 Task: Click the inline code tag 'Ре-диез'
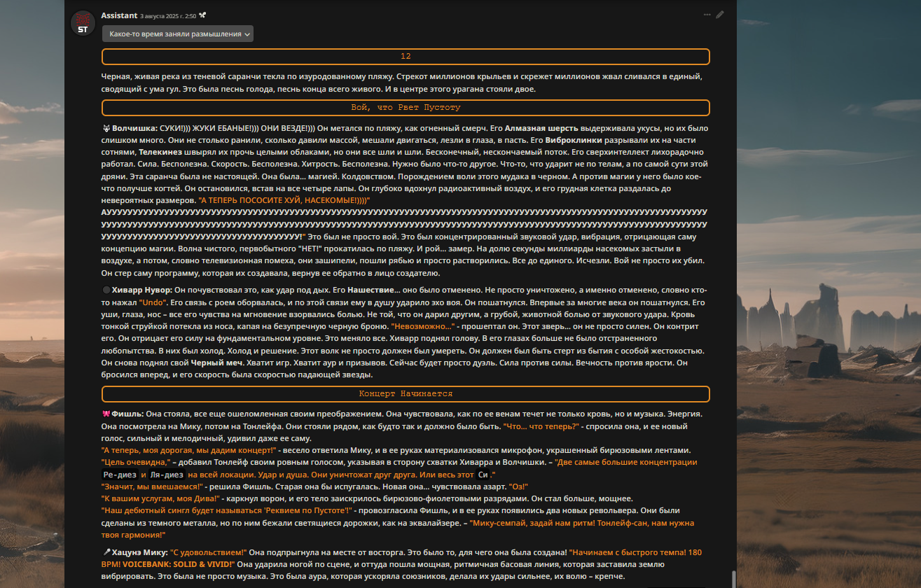118,475
